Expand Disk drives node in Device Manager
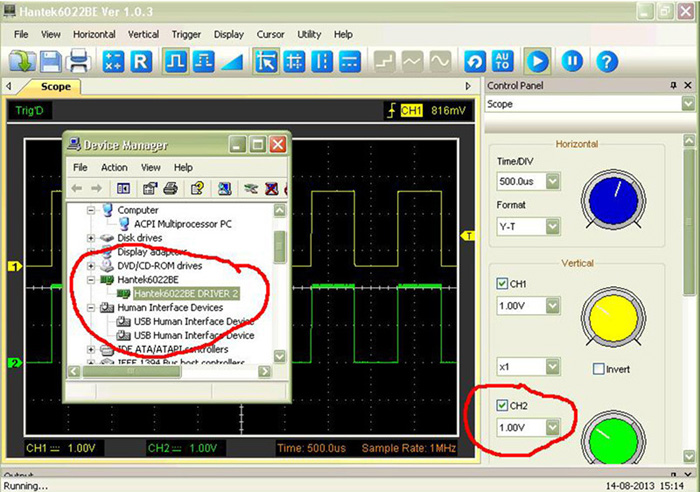 [x=91, y=238]
